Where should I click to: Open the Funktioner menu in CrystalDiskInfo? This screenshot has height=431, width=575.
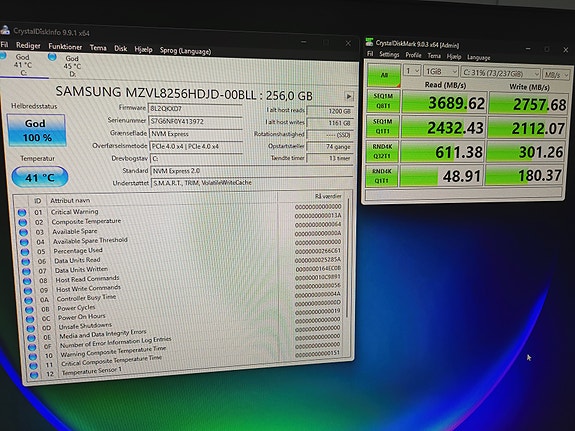pyautogui.click(x=65, y=47)
